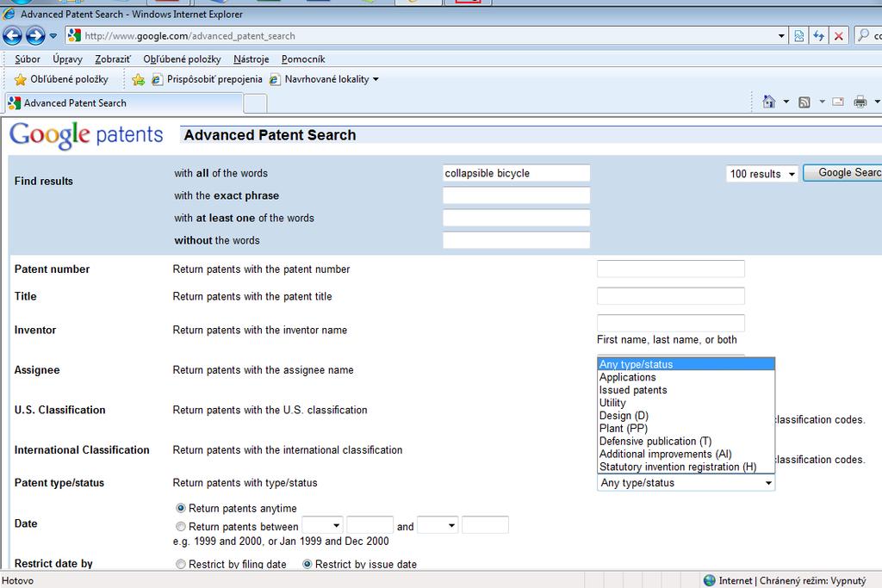Expand the feeds dropdown arrow
This screenshot has width=882, height=588.
(x=822, y=102)
